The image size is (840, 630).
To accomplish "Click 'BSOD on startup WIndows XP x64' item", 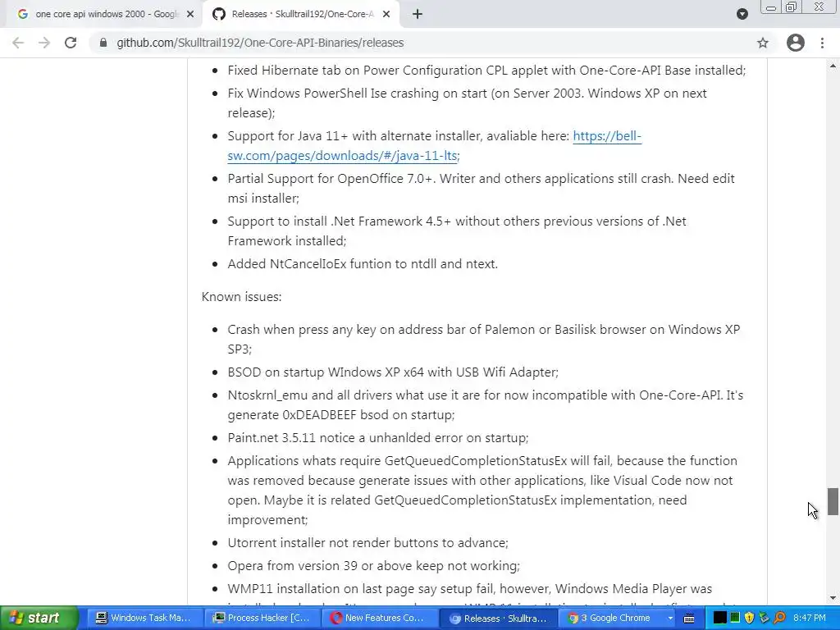I will 393,372.
